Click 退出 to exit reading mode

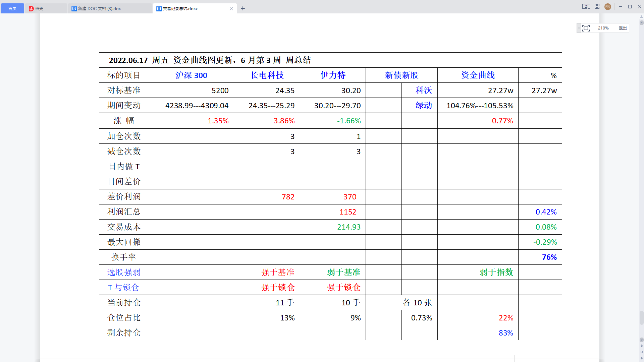tap(623, 28)
